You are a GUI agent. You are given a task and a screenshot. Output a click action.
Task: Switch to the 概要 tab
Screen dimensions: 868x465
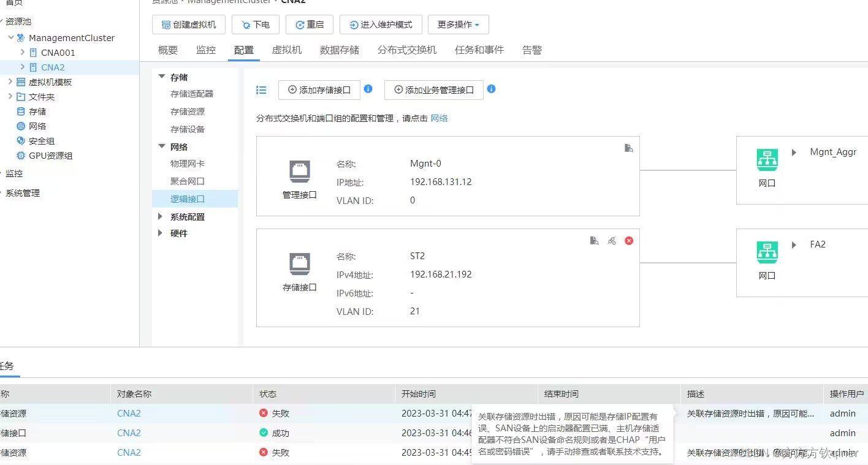(168, 50)
